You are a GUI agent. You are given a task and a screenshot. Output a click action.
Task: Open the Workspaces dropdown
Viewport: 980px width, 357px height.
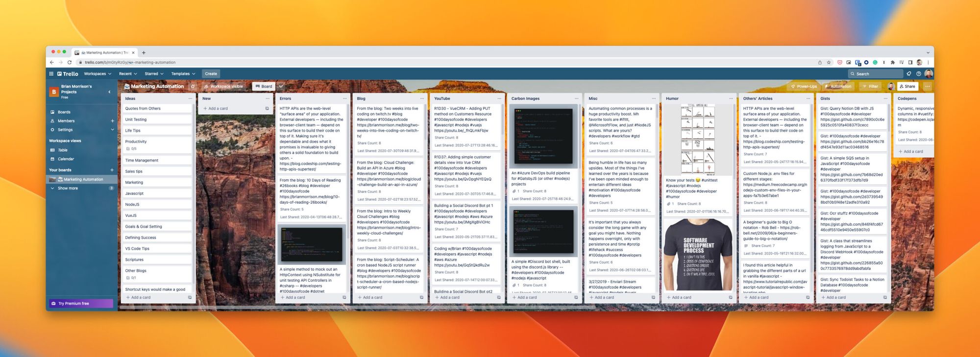coord(98,73)
